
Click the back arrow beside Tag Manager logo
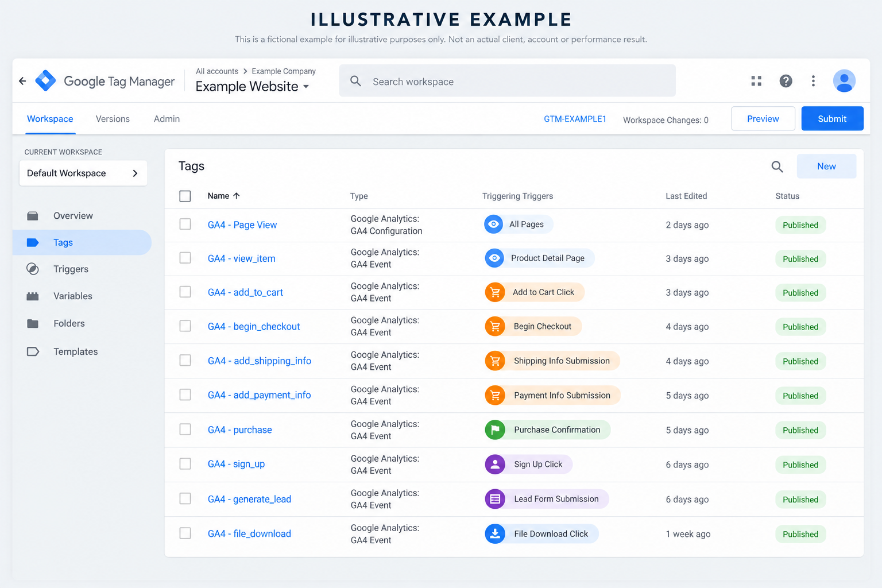click(22, 81)
